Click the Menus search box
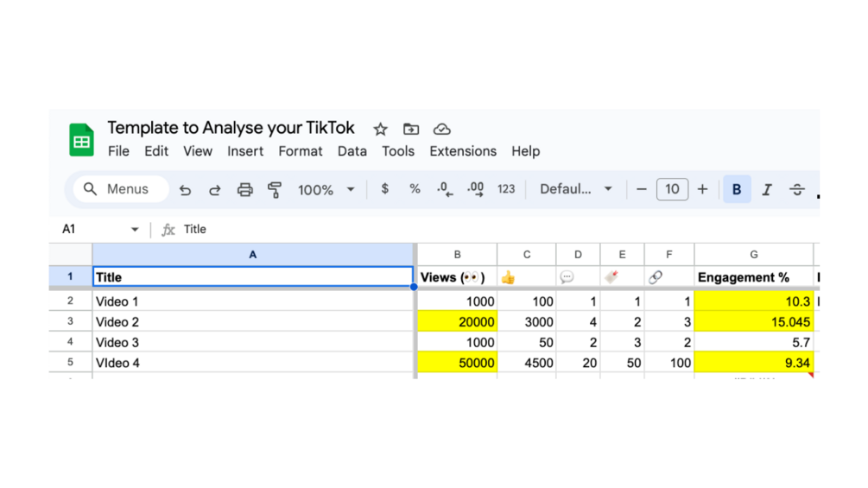This screenshot has height=488, width=868. tap(121, 189)
